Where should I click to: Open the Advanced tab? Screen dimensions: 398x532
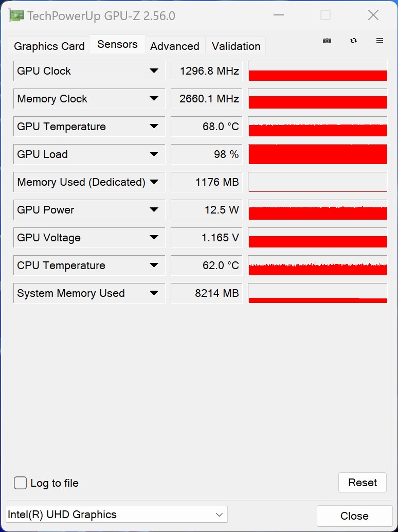pyautogui.click(x=175, y=46)
